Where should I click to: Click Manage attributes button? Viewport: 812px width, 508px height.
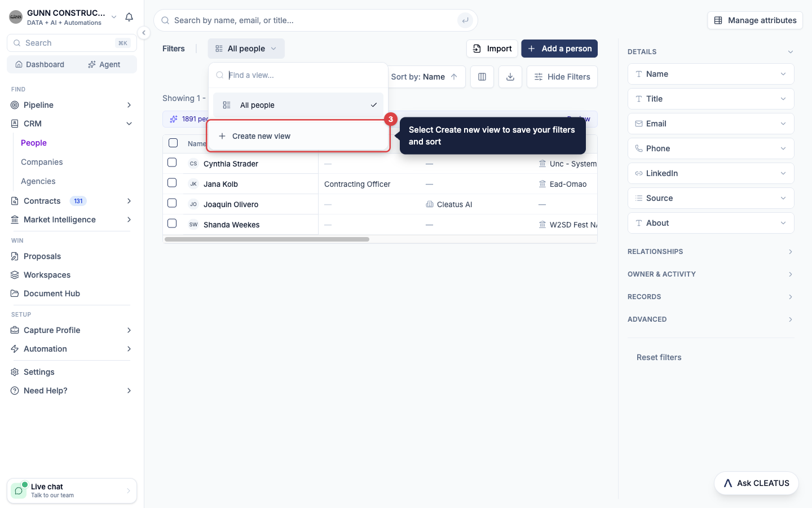[x=755, y=20]
